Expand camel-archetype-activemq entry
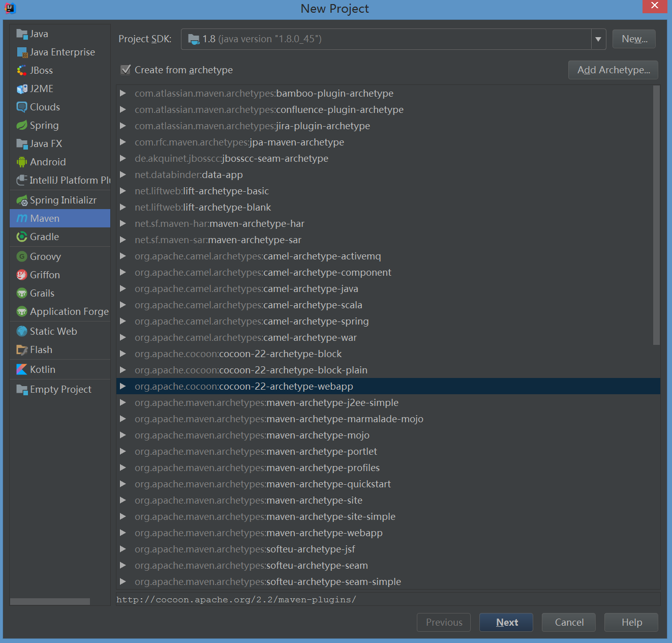Viewport: 672px width, 643px height. click(x=123, y=256)
